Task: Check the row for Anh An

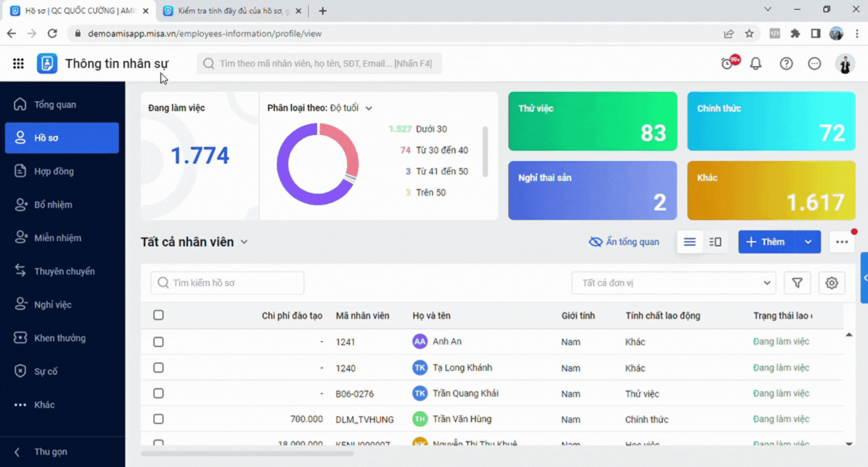Action: point(158,342)
